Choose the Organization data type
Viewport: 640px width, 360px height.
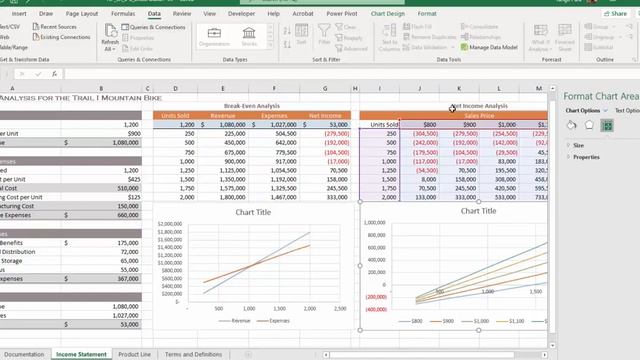pos(214,36)
